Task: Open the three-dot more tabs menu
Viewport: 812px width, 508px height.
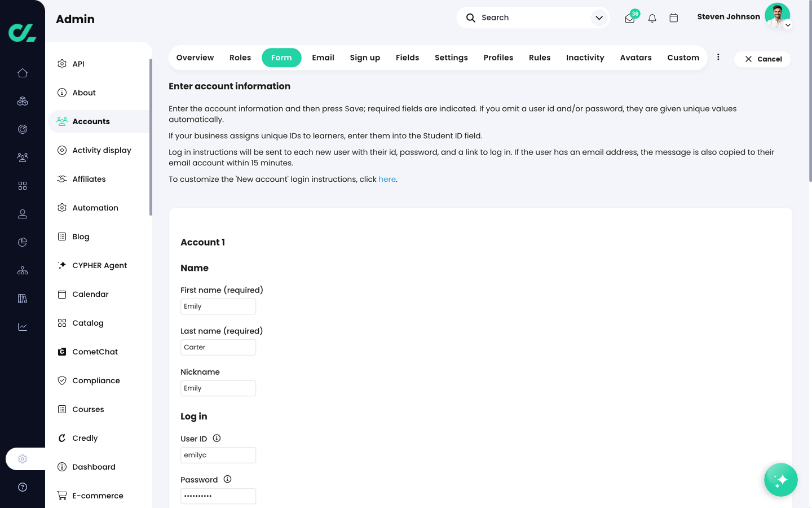Action: pyautogui.click(x=718, y=57)
